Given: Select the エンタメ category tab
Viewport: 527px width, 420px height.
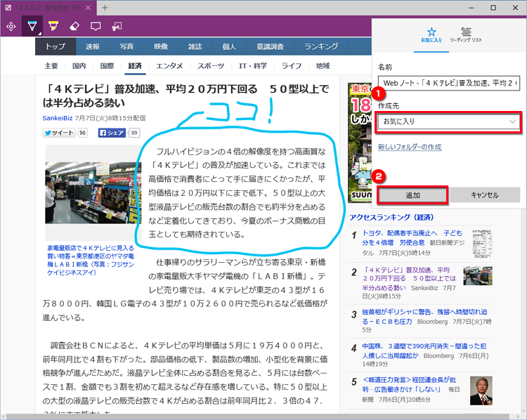Looking at the screenshot, I should coord(169,66).
